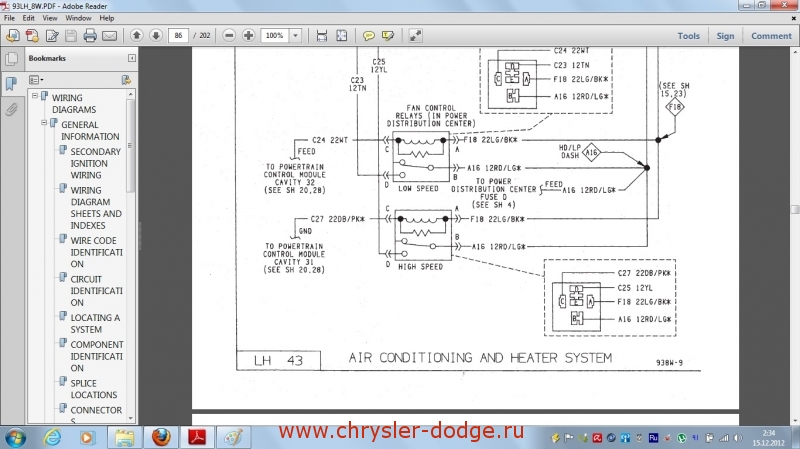Collapse the Bookmarks panel with arrow button
Screen dimensions: 800x449
[x=132, y=58]
